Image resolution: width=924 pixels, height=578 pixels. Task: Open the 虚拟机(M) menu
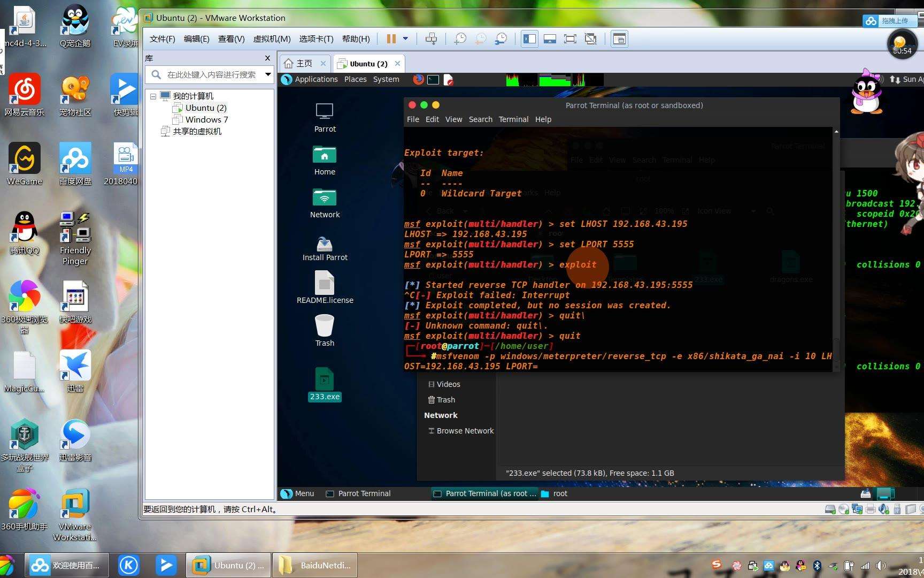[x=272, y=39]
